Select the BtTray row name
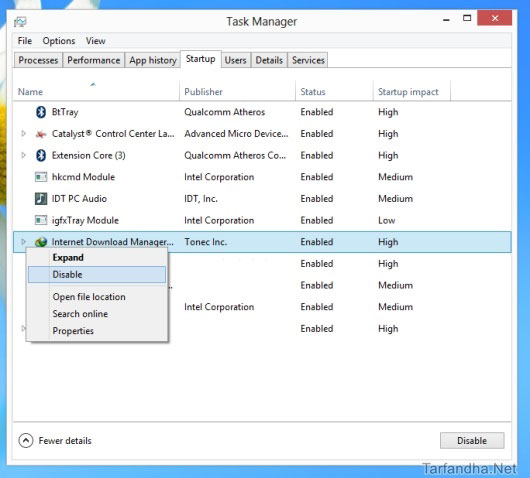 [x=65, y=112]
